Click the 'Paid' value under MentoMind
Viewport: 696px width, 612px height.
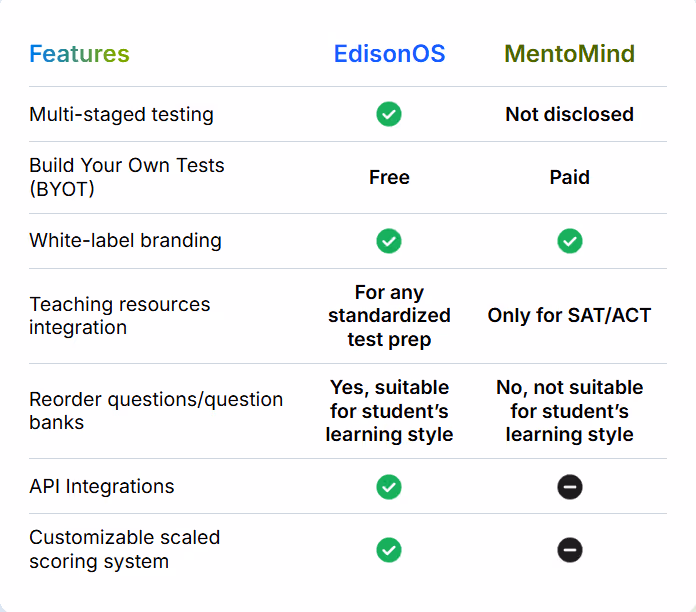point(569,177)
